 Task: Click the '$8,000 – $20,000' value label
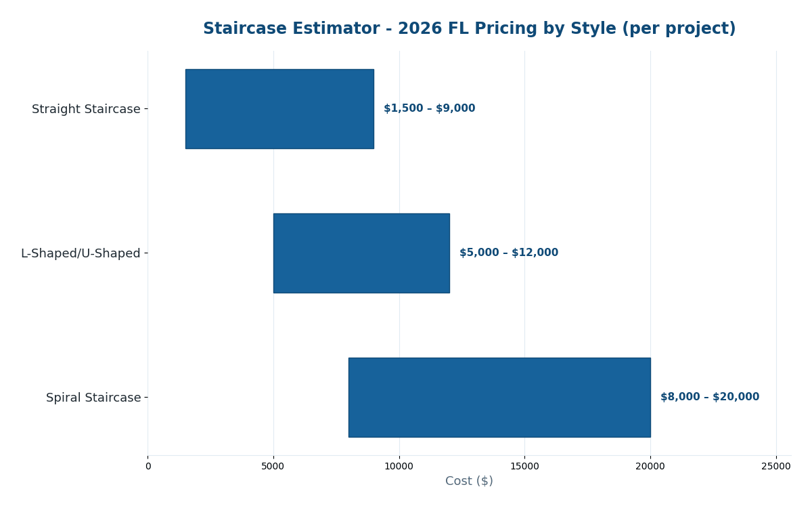pyautogui.click(x=710, y=397)
